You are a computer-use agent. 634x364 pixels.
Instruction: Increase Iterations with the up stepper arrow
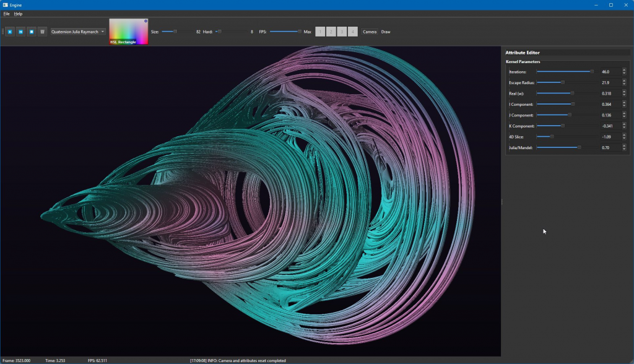click(x=624, y=71)
